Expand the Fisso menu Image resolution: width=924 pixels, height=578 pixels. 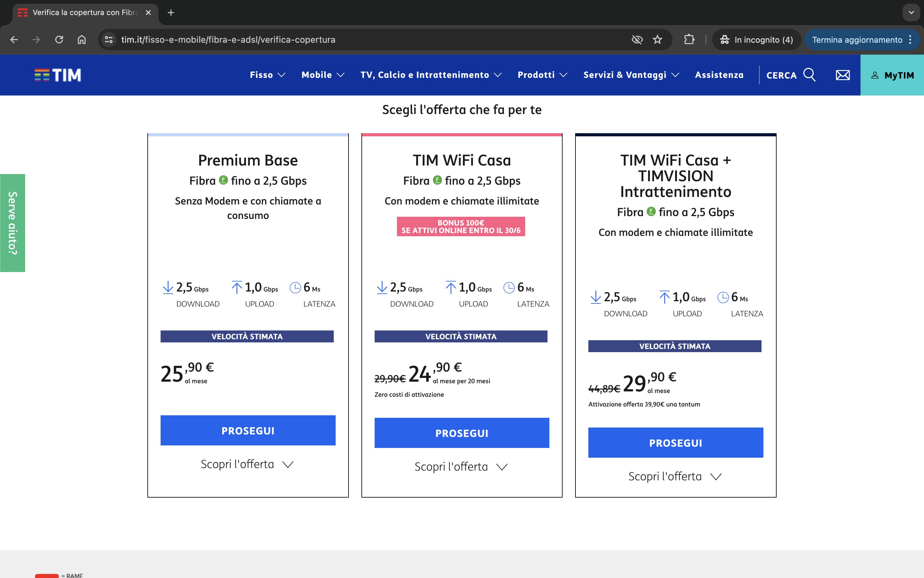pyautogui.click(x=268, y=75)
